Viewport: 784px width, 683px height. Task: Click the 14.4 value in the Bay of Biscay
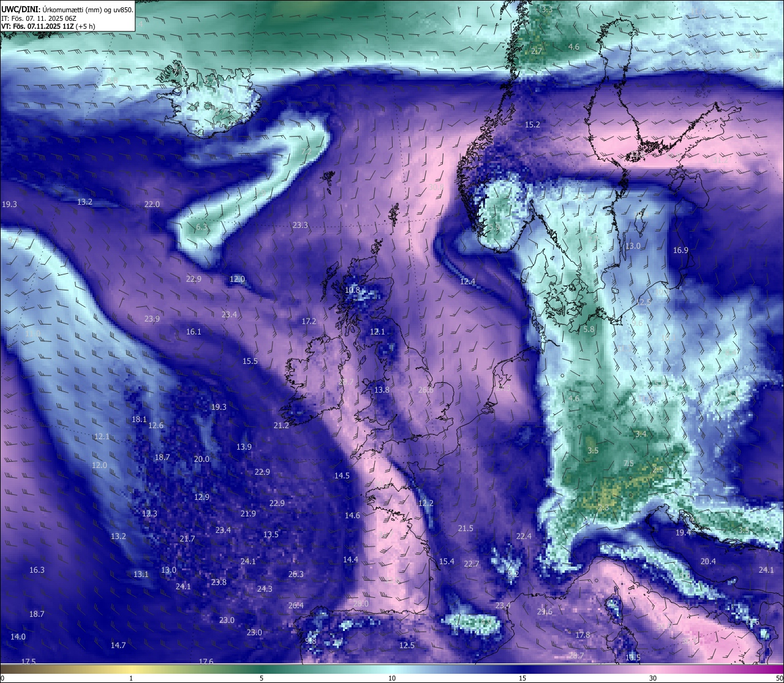point(350,559)
